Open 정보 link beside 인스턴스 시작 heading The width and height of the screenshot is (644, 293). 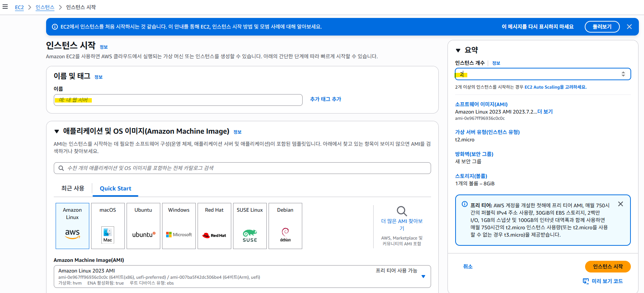[x=104, y=47]
